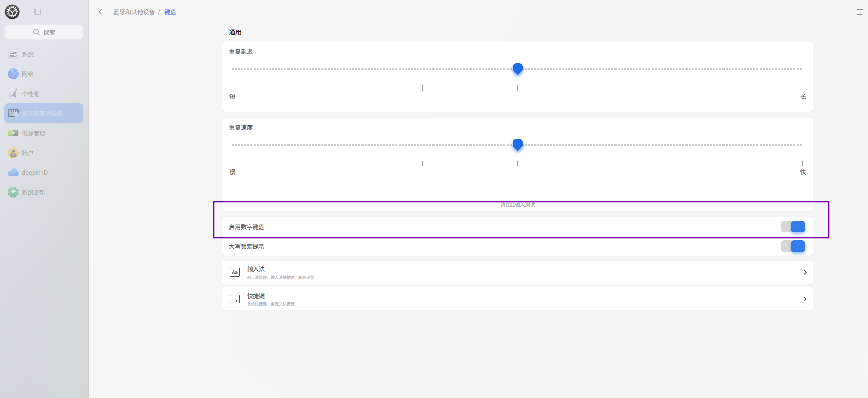Select 电源管理 in the sidebar
868x398 pixels.
(x=44, y=133)
